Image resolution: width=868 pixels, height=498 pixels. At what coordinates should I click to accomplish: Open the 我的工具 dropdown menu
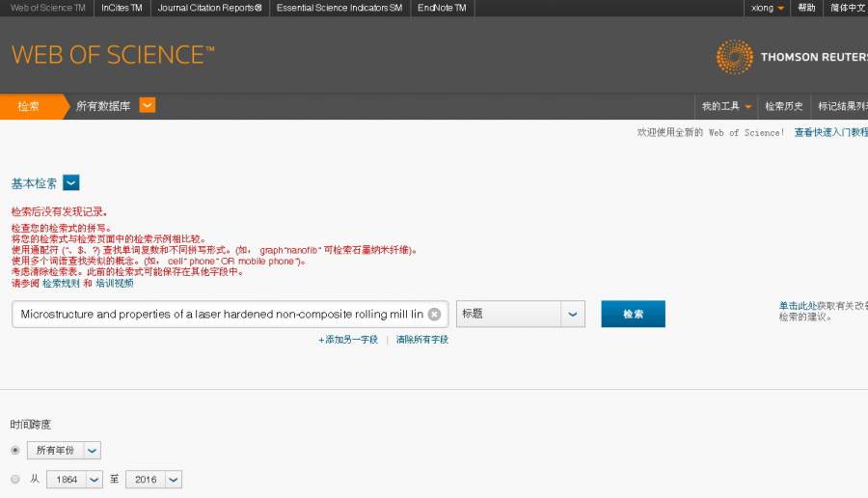pos(726,106)
